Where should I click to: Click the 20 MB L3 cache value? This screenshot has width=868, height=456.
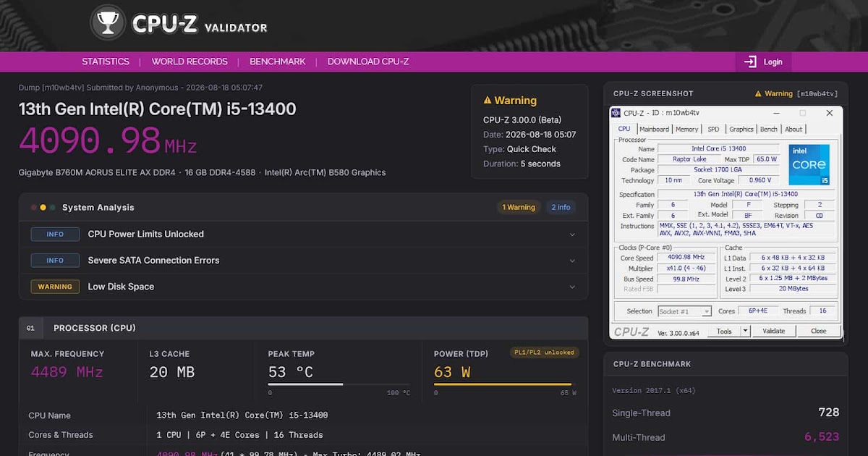click(x=171, y=372)
